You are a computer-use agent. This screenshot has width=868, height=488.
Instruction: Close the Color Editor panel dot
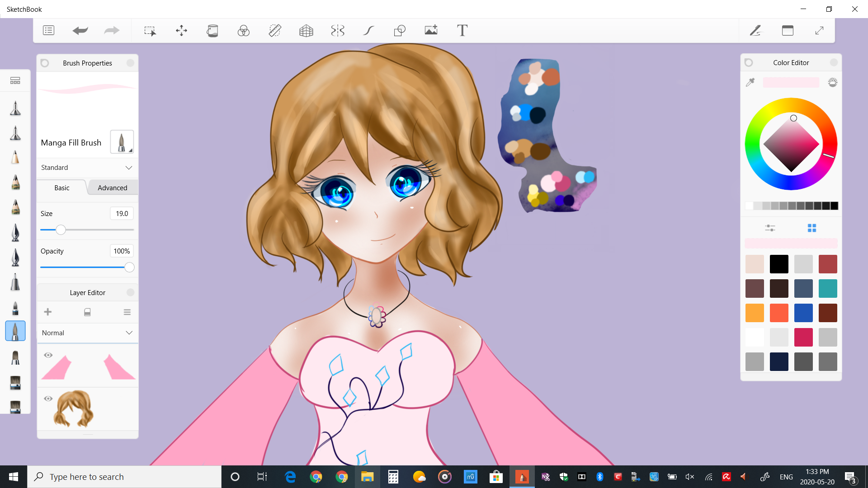click(834, 62)
